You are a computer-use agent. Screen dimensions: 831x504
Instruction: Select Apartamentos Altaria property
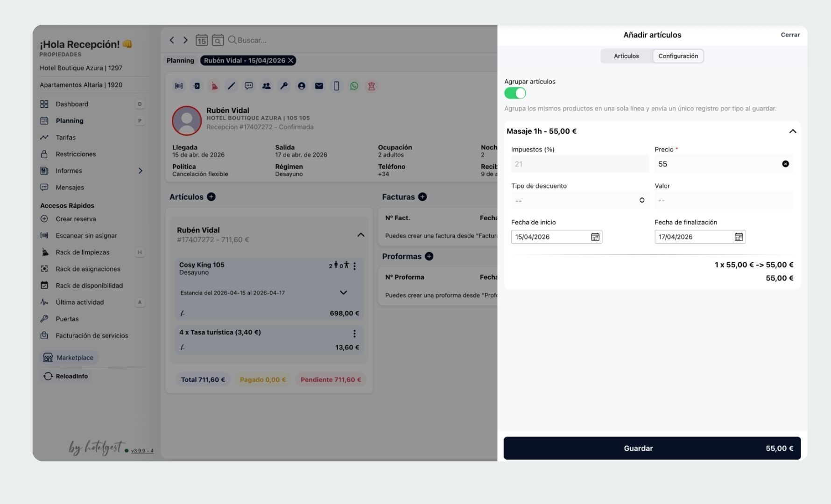81,85
